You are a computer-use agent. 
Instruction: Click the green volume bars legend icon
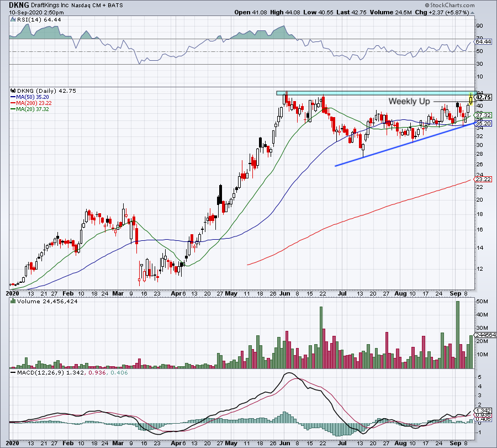[13, 301]
